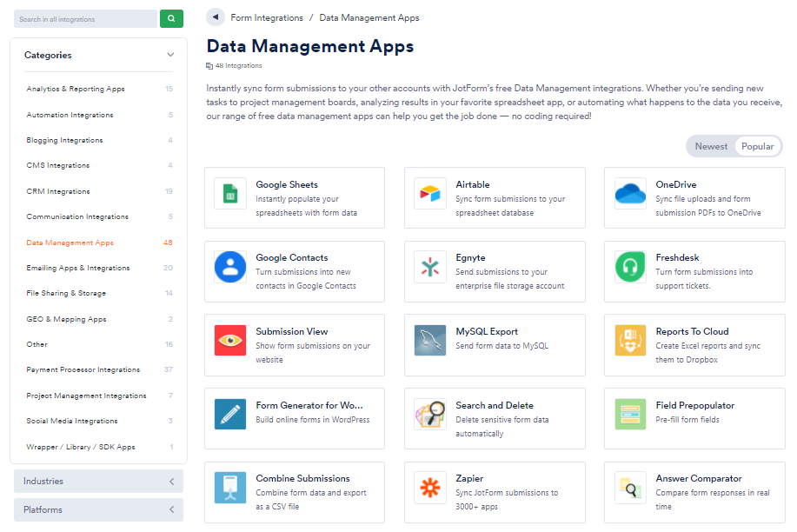Image resolution: width=797 pixels, height=532 pixels.
Task: Open the Freshdesk title link
Action: tap(677, 258)
